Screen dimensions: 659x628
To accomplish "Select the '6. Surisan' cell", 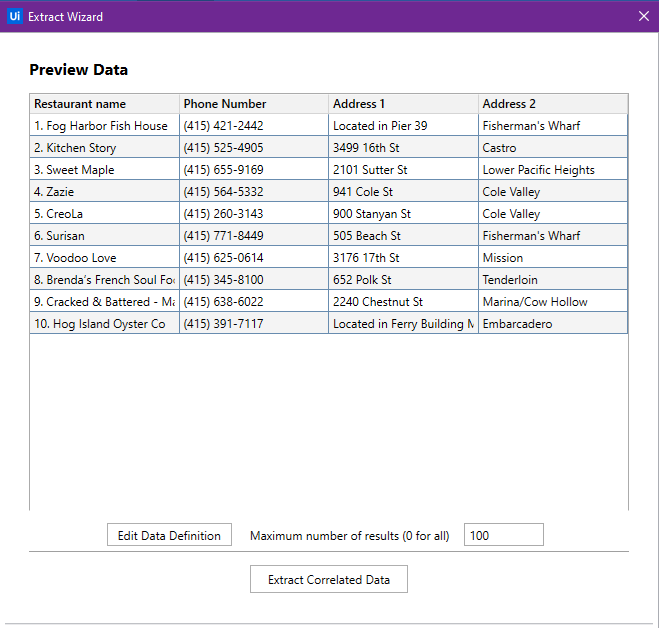I will click(x=105, y=235).
